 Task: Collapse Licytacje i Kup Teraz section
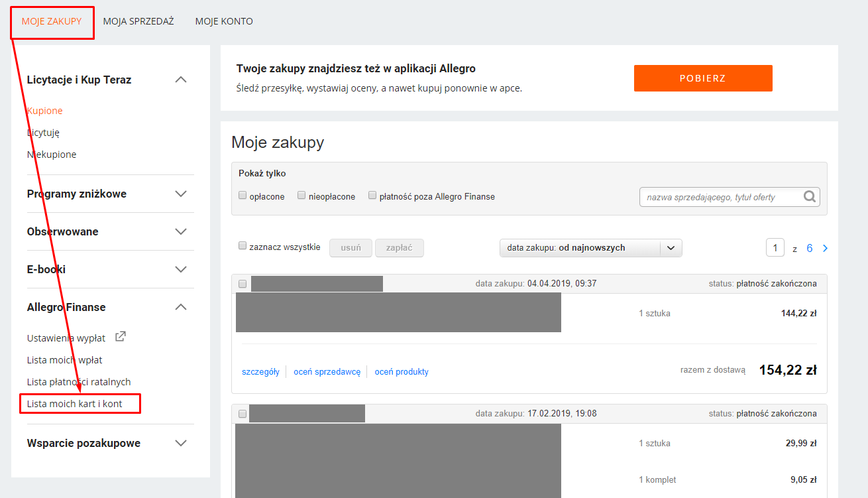181,80
